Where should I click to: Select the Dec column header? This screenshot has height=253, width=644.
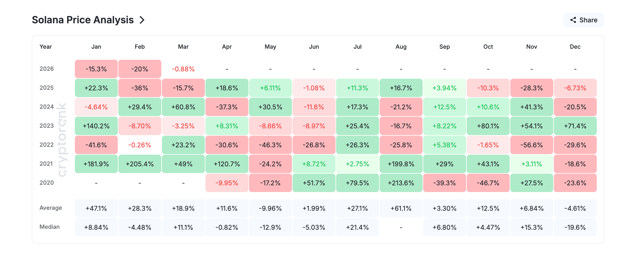575,47
